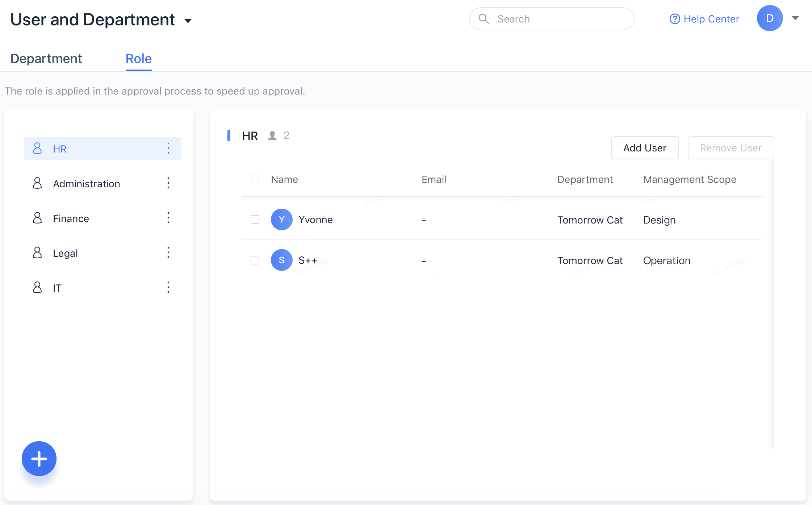Open three-dot menu for Administration role
This screenshot has width=812, height=505.
pos(168,183)
